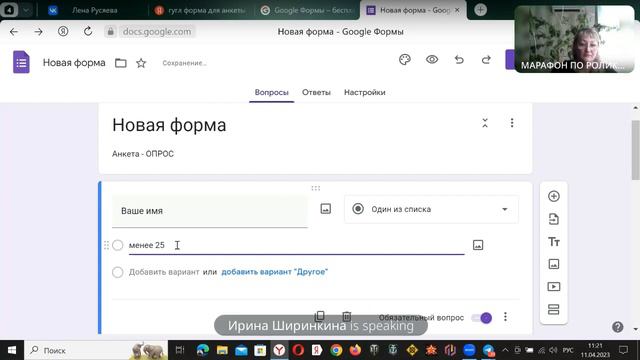640x360 pixels.
Task: Open the speaker webcam video thumbnail
Action: pos(575,39)
